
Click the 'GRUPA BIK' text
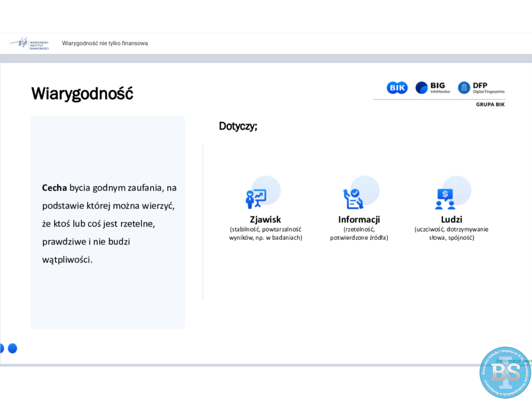click(490, 105)
